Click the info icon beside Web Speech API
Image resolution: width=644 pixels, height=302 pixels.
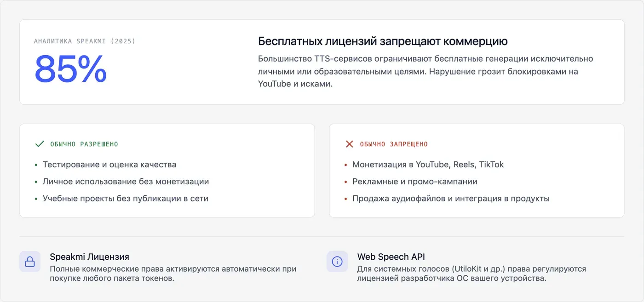(337, 262)
